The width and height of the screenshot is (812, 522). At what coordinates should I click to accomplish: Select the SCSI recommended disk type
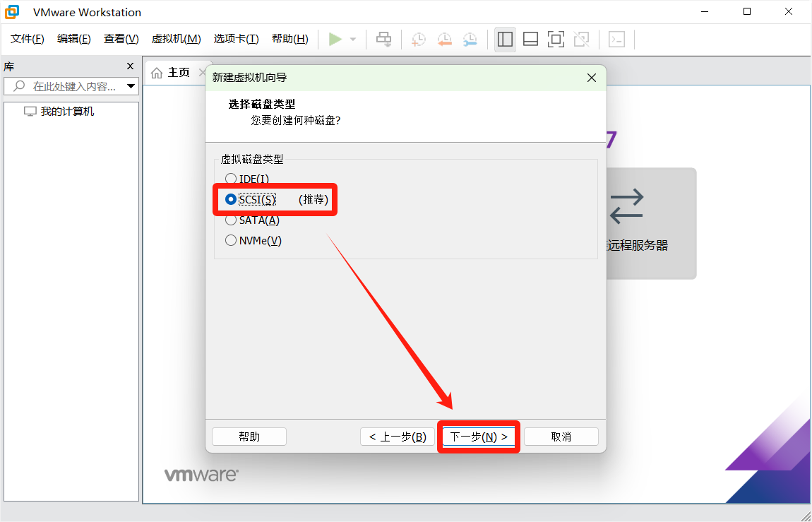pyautogui.click(x=231, y=200)
